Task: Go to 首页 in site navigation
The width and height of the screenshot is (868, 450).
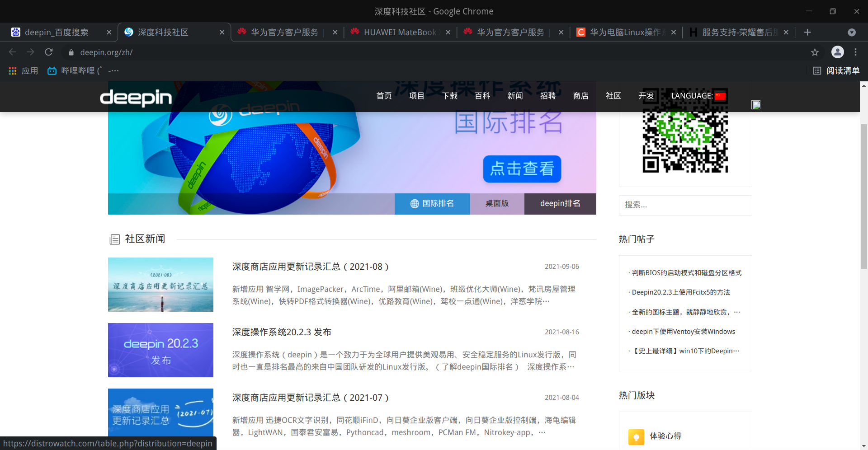Action: click(384, 96)
